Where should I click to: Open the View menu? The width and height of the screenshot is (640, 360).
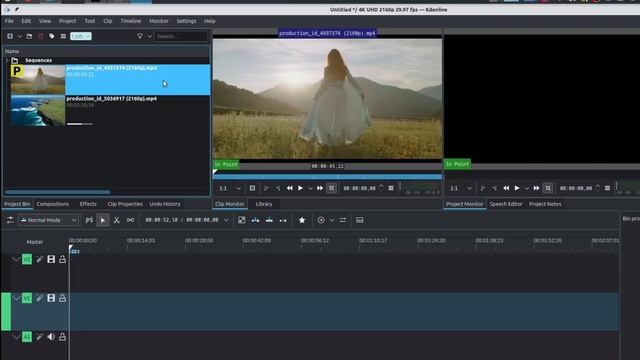[x=45, y=21]
